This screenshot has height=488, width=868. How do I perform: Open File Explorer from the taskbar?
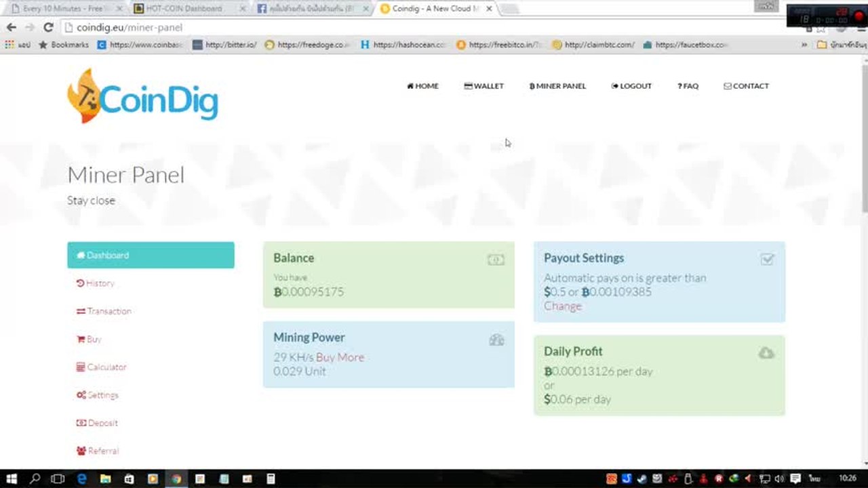tap(105, 479)
